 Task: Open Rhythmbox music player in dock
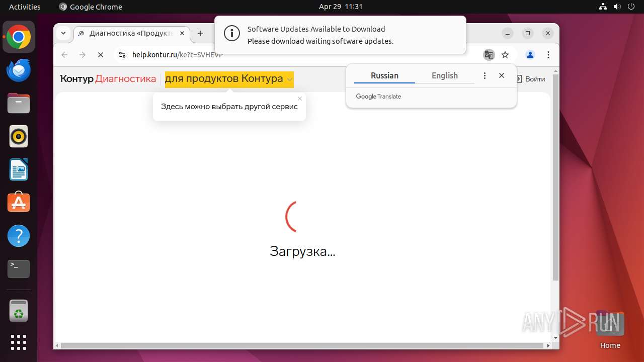[x=19, y=136]
